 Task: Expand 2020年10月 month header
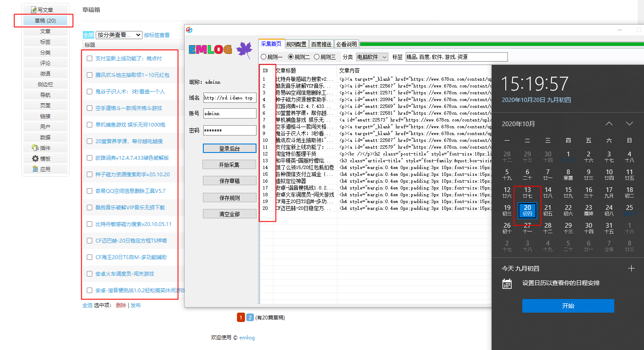click(519, 124)
